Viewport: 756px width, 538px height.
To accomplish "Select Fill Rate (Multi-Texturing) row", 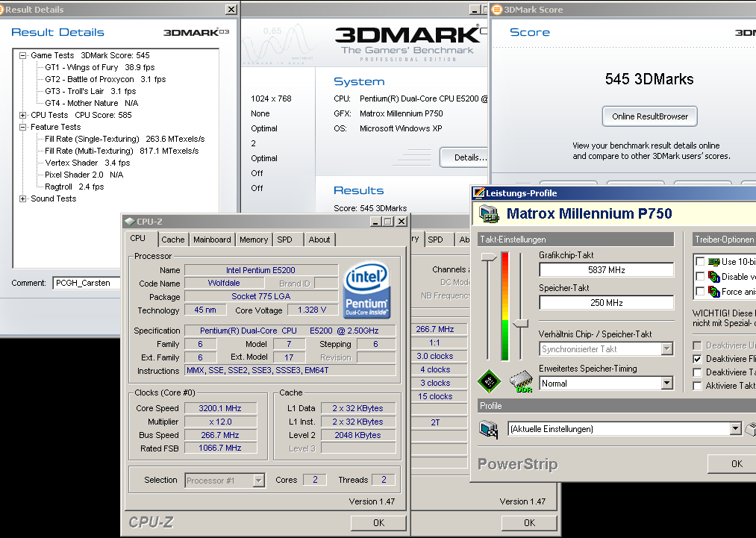I will 122,151.
